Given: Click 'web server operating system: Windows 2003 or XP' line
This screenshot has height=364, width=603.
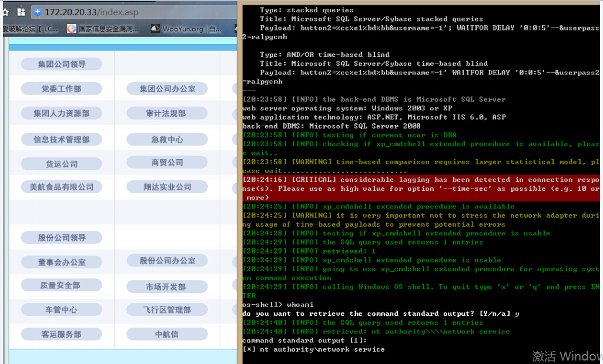Looking at the screenshot, I should click(347, 108).
